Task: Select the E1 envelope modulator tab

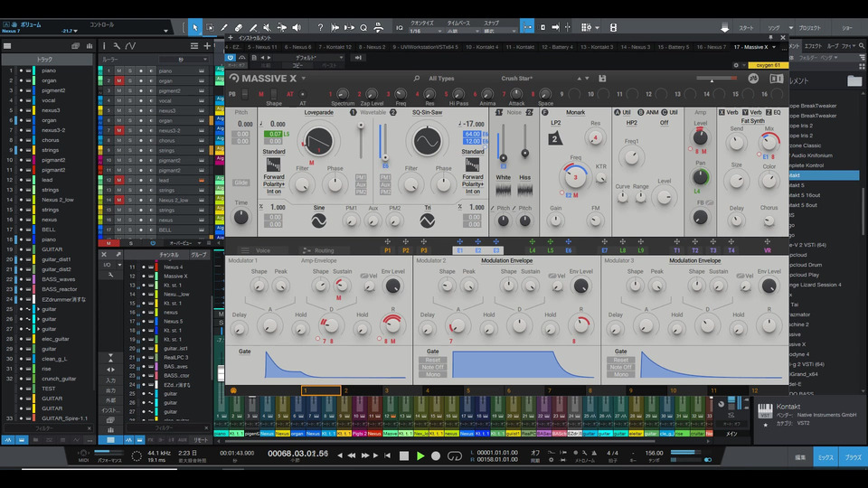Action: pos(459,250)
